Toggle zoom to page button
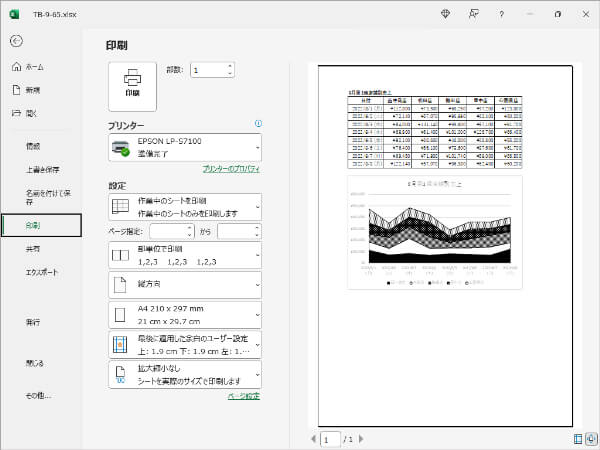The height and width of the screenshot is (450, 600). pyautogui.click(x=592, y=438)
